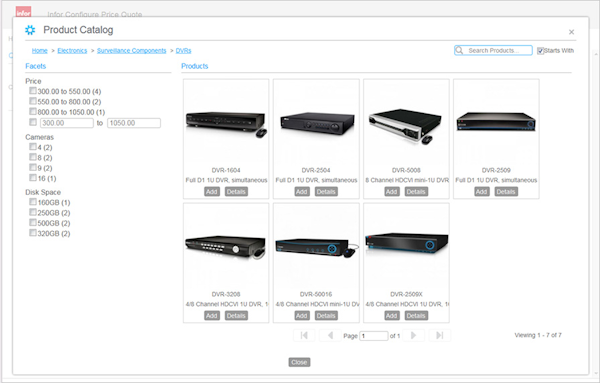Click the 'Disk Space' facet label
Screen dimensions: 600x383
click(x=43, y=192)
